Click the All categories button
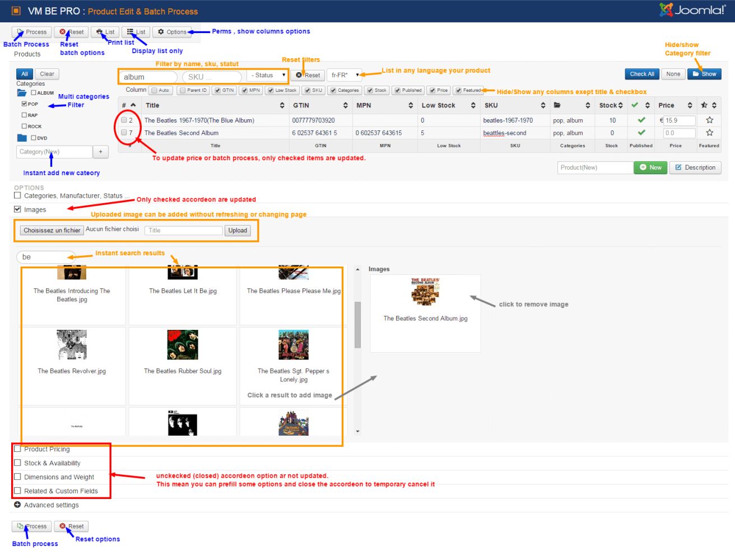Screen dimensions: 735x560 25,74
